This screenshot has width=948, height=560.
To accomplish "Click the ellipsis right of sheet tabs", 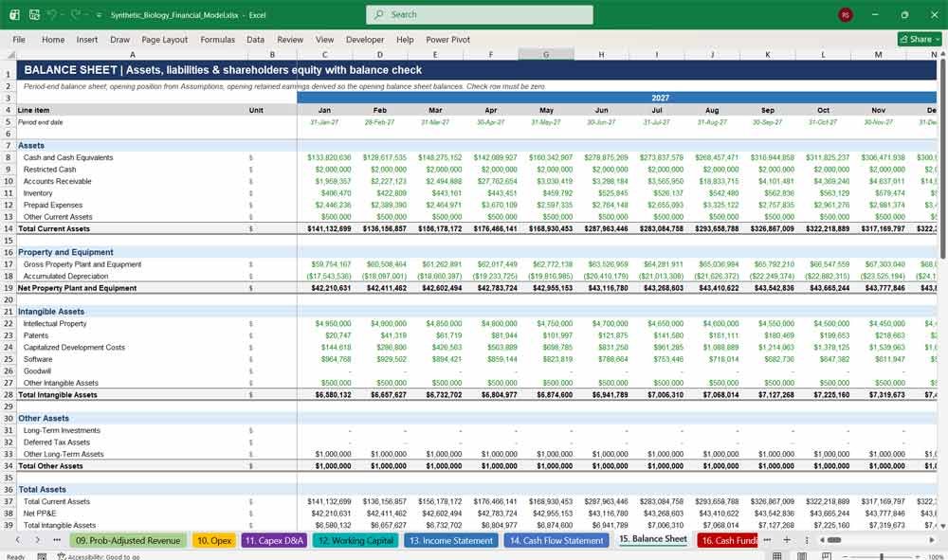I will coord(767,539).
